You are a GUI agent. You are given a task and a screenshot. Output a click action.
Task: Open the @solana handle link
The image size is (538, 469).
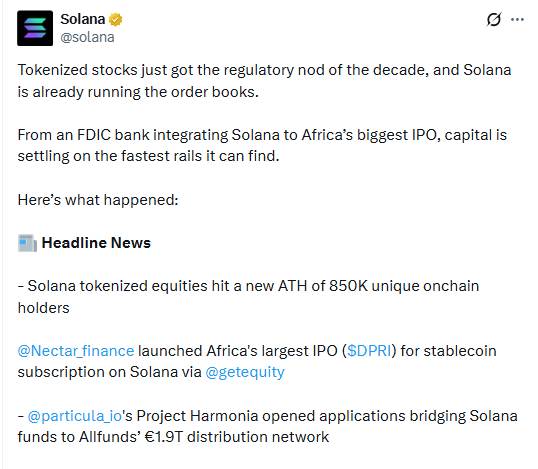pos(87,37)
